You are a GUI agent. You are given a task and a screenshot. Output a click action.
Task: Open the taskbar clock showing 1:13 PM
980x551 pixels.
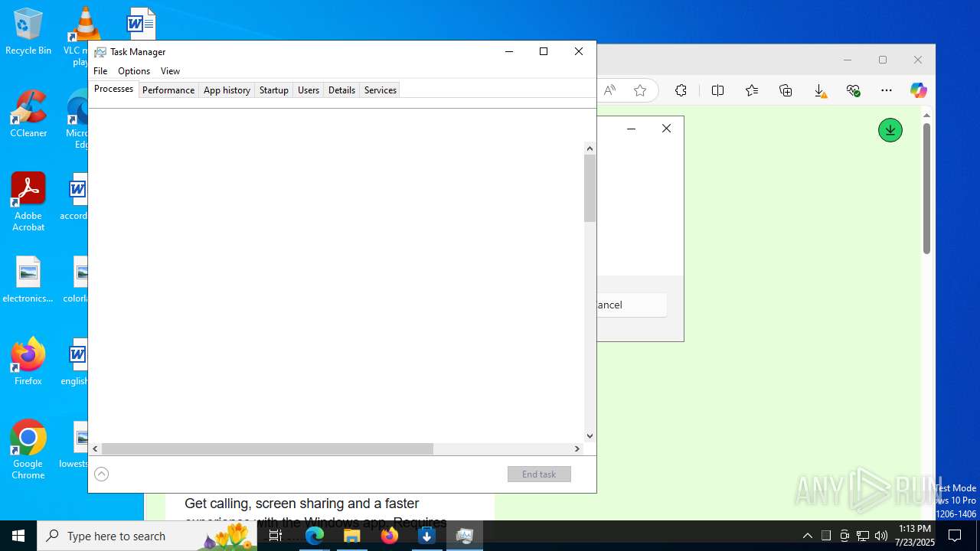click(915, 536)
